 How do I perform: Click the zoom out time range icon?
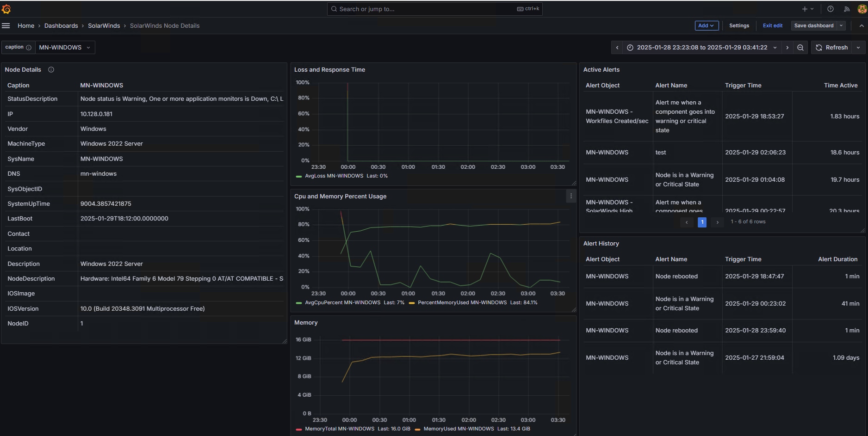[800, 48]
